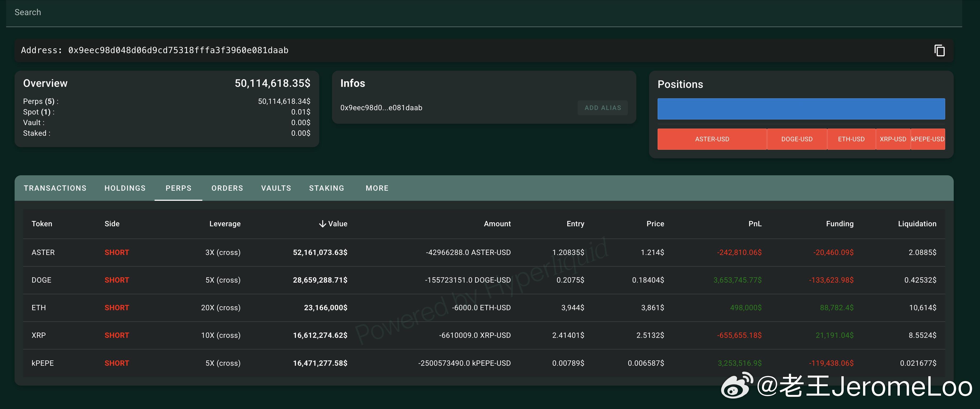
Task: Select the DOGE-USD position segment
Action: (797, 139)
